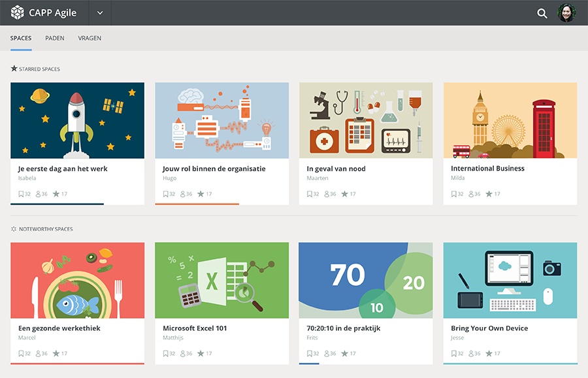Click the CAPP Agile cube logo
Screen dimensions: 588x378
pos(18,12)
